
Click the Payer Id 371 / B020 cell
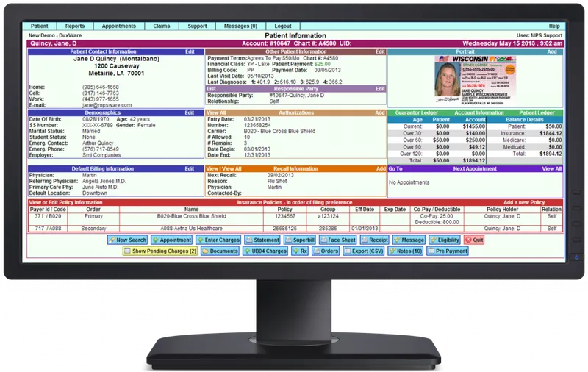pyautogui.click(x=48, y=216)
